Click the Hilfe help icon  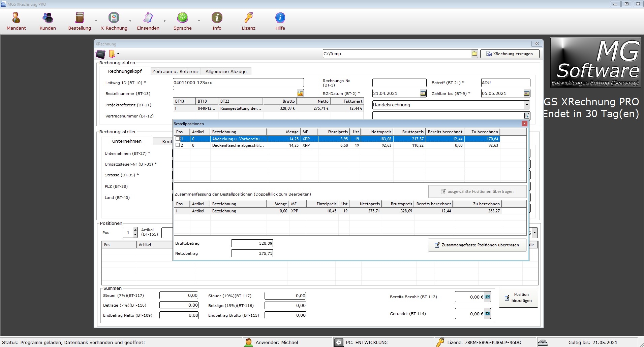[x=280, y=18]
